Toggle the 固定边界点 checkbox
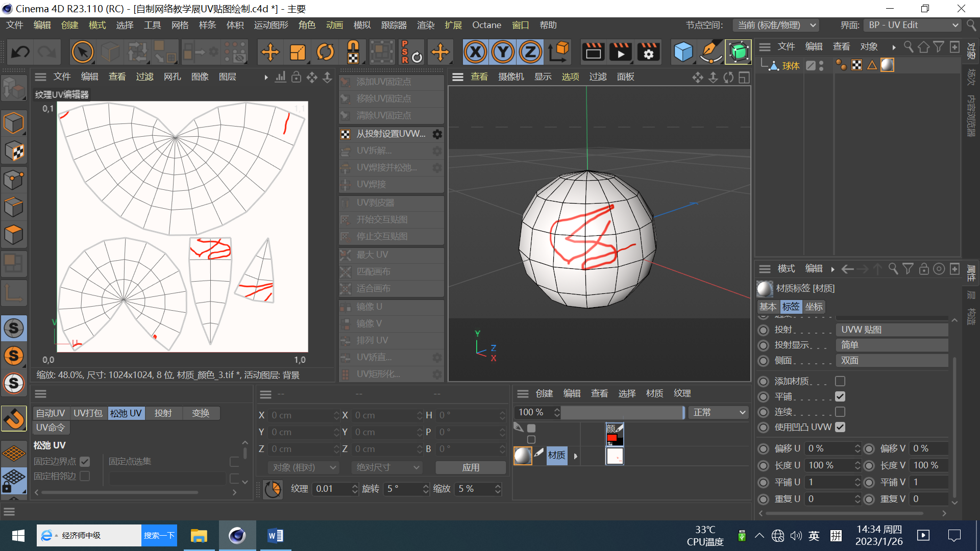The height and width of the screenshot is (551, 980). tap(85, 462)
